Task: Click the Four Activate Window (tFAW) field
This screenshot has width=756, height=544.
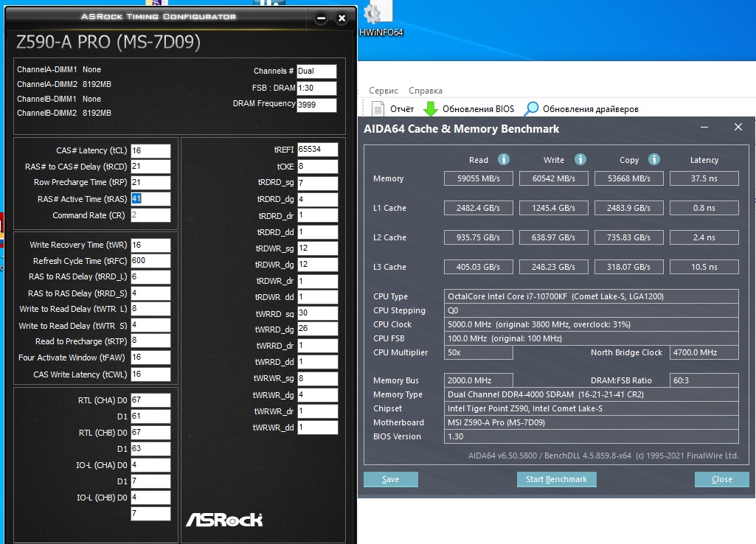Action: [x=150, y=358]
